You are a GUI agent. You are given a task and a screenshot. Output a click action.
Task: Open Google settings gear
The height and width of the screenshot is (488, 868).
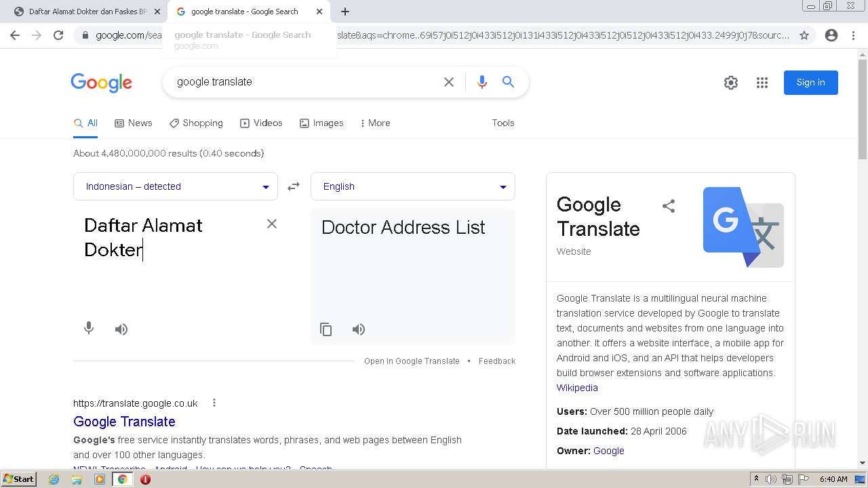(x=731, y=83)
